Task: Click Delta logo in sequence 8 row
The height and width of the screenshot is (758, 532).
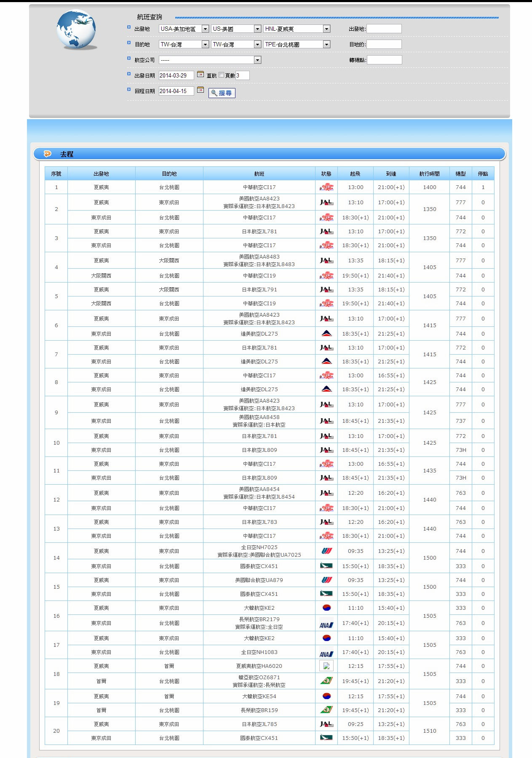Action: click(x=326, y=390)
